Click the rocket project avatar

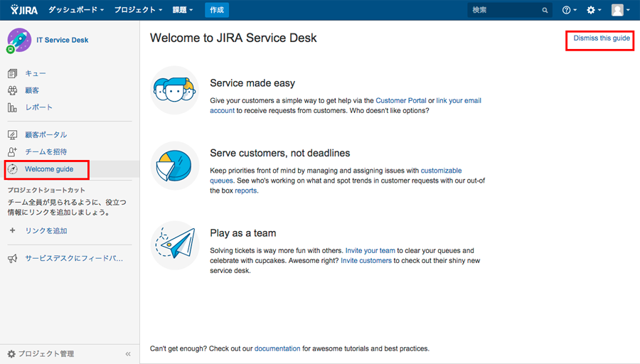(x=18, y=41)
